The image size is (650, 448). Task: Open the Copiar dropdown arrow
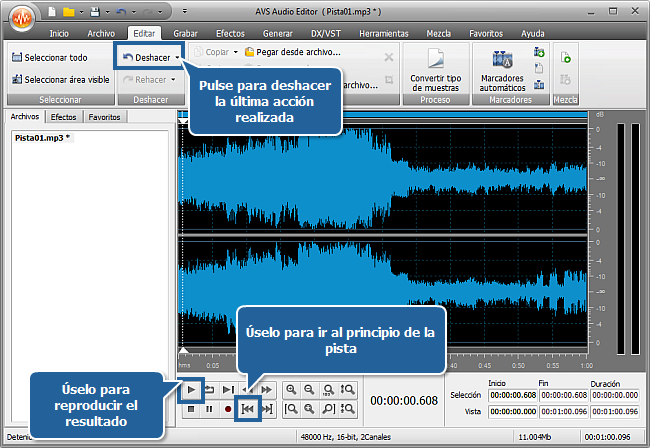[235, 52]
